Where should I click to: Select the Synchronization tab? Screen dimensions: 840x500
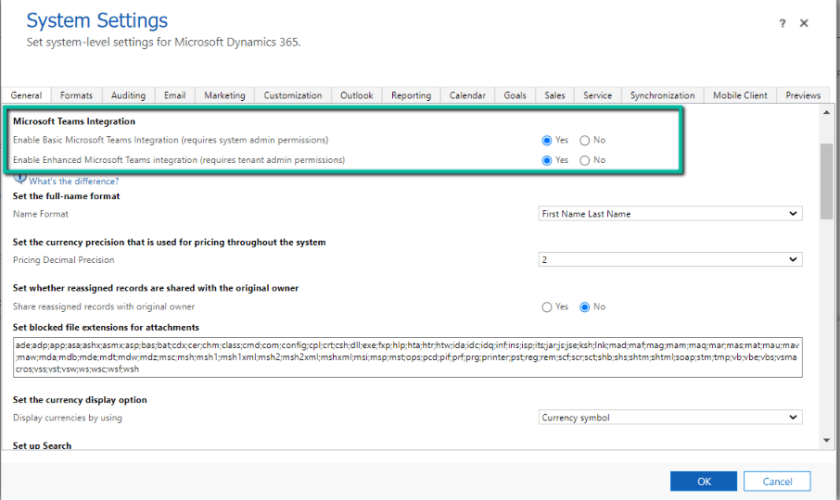click(x=662, y=95)
